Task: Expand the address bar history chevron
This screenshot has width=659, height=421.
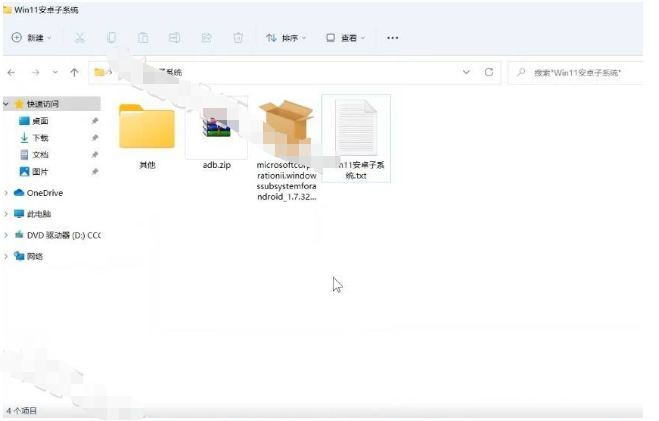Action: point(466,73)
